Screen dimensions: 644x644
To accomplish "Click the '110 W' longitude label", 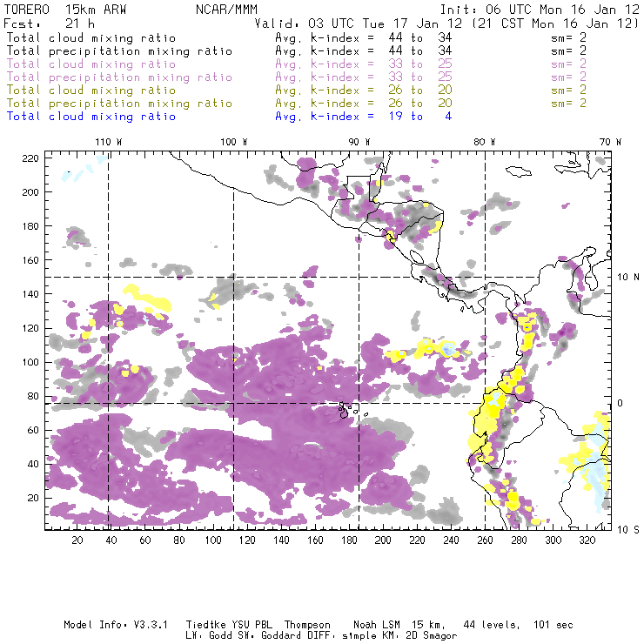I will [x=109, y=142].
